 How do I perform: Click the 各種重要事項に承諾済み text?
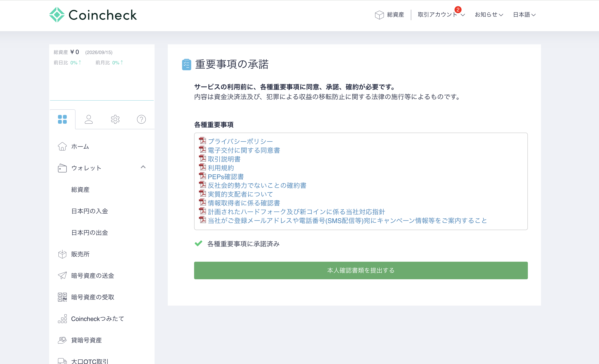coord(243,244)
